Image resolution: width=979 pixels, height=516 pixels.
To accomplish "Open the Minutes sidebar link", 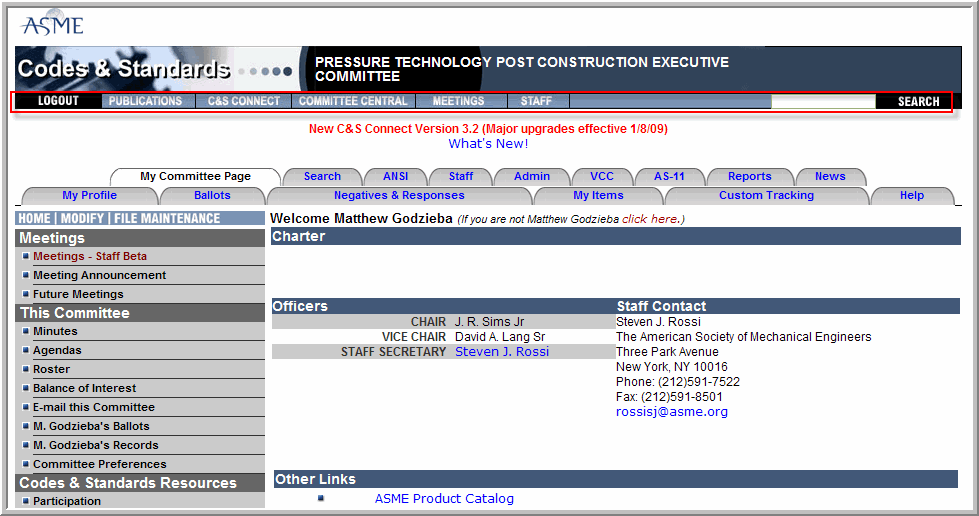I will [55, 331].
